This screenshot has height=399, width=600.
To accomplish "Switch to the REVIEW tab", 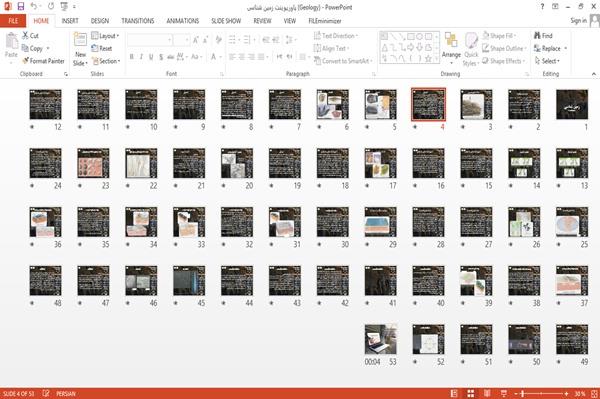I will (262, 21).
